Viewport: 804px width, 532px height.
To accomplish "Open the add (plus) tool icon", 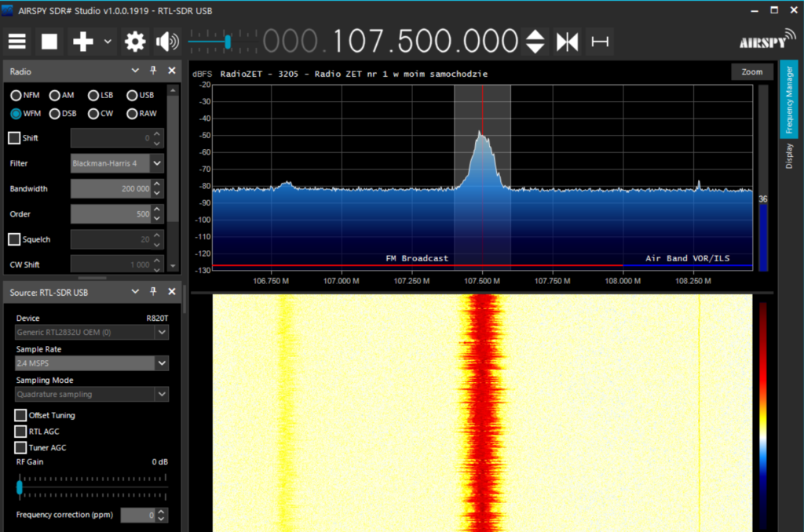I will (x=82, y=41).
